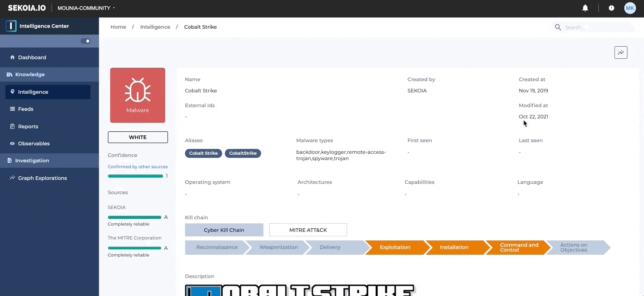Screen dimensions: 644x296
Task: Click the Cobalt Strike alias chip
Action: coord(203,153)
